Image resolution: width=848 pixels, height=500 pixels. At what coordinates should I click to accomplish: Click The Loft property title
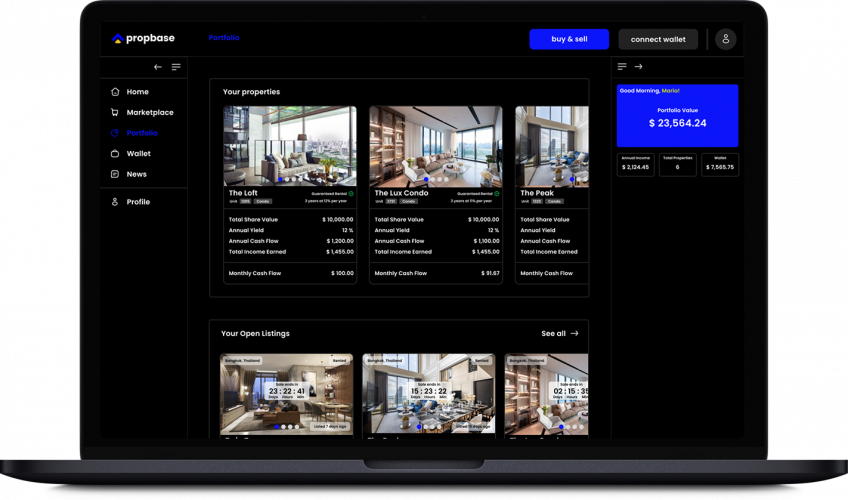[x=243, y=192]
